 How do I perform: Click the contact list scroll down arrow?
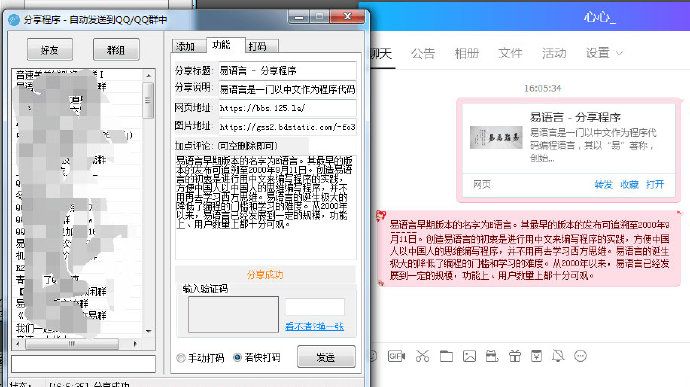pyautogui.click(x=149, y=332)
